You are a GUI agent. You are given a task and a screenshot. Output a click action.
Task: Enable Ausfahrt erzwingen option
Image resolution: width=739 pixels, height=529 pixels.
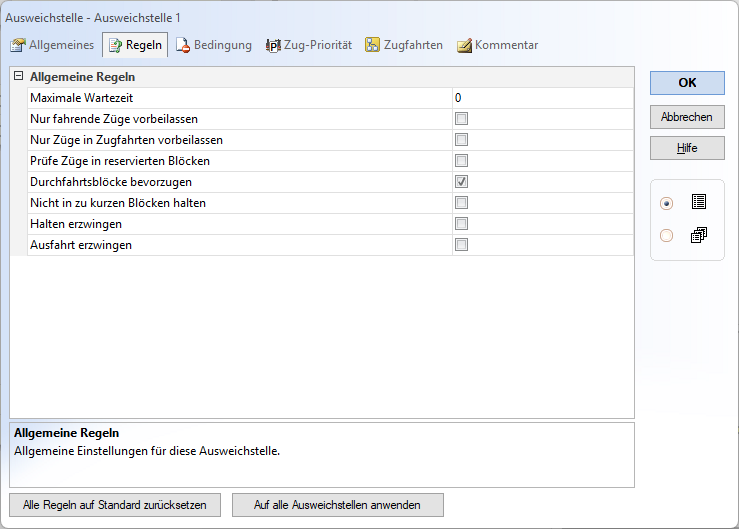[x=461, y=245]
